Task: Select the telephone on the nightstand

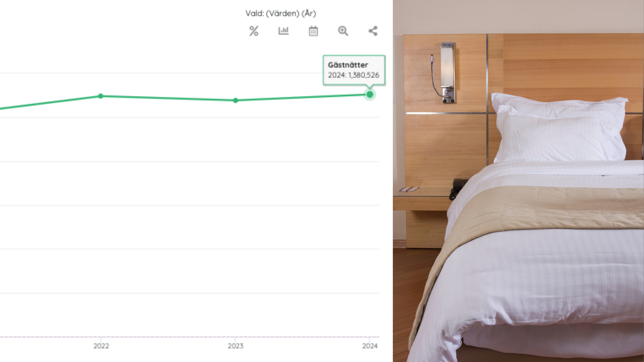Action: tap(458, 188)
